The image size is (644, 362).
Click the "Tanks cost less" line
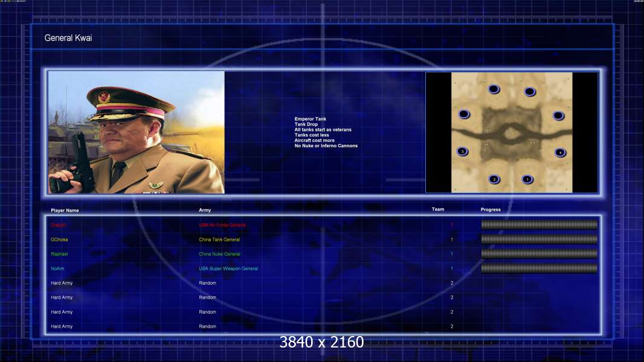pos(312,135)
